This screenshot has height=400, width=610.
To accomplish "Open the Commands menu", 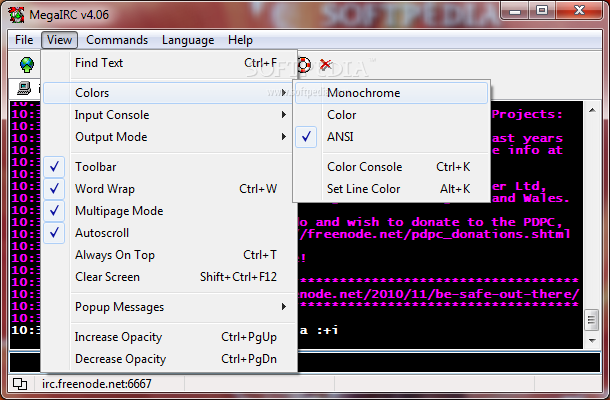I will (x=117, y=40).
